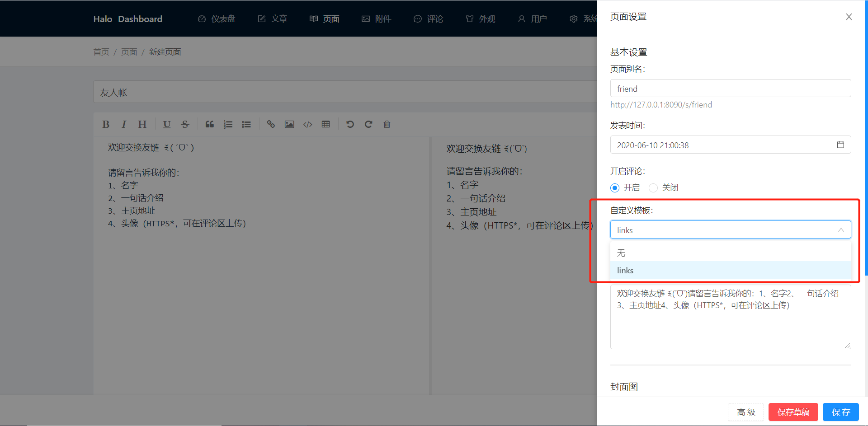The width and height of the screenshot is (868, 426).
Task: Open the 页面 menu
Action: [x=325, y=19]
